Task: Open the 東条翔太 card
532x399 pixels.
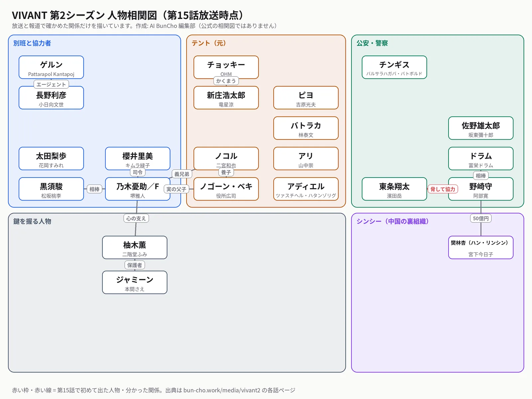Action: (394, 189)
